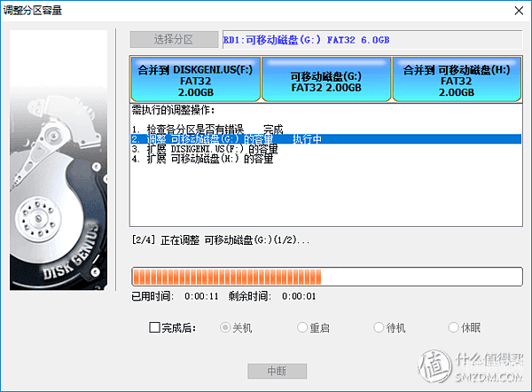Click the orange operation progress bar
This screenshot has height=392, width=532.
[327, 277]
